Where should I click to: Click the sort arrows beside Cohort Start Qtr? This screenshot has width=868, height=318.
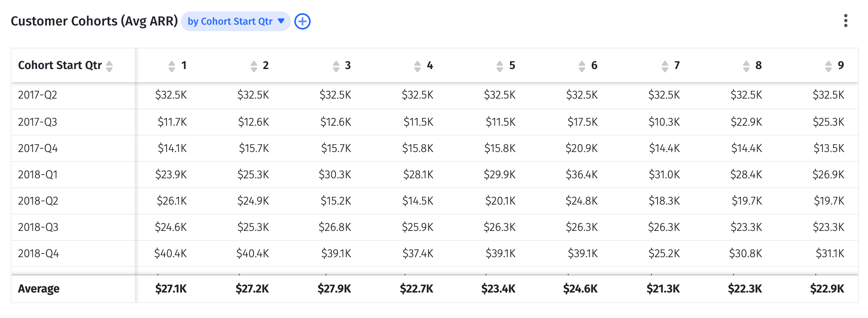pyautogui.click(x=109, y=66)
